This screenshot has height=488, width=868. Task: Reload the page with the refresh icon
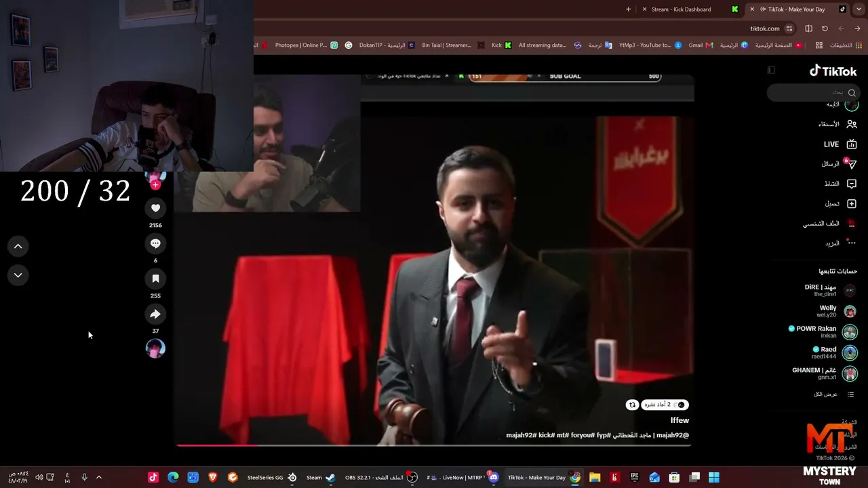[x=825, y=28]
